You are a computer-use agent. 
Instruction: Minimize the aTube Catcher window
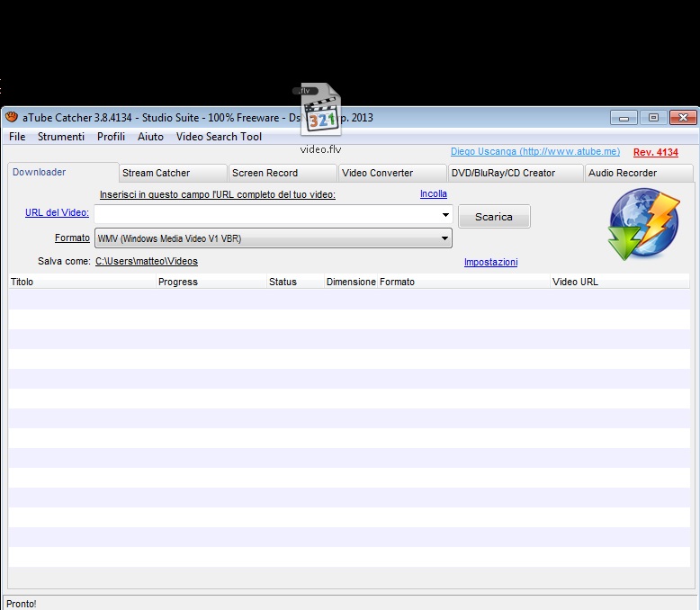pos(624,118)
